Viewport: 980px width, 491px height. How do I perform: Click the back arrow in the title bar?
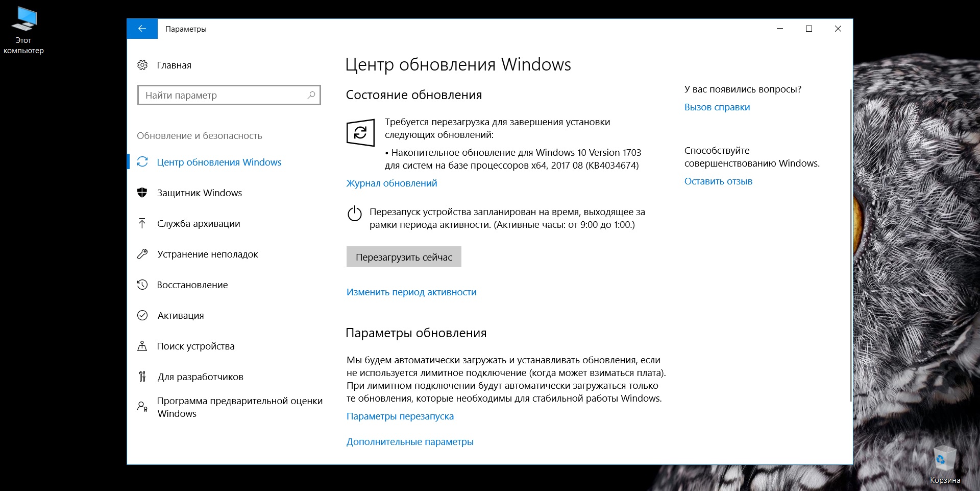[142, 29]
